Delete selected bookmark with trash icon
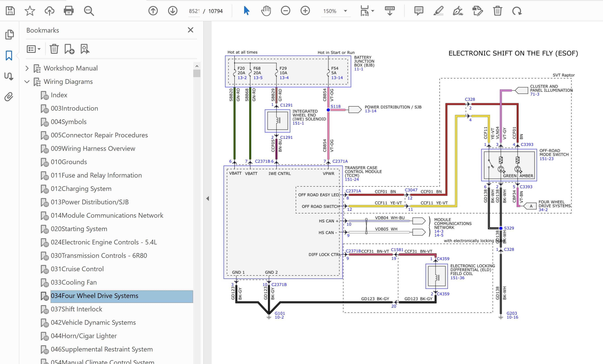 tap(54, 49)
